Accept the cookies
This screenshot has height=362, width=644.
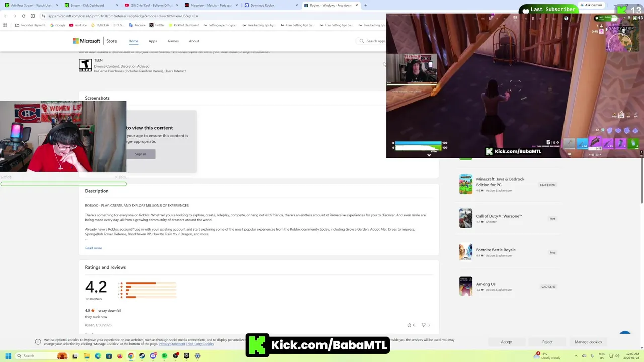pos(506,342)
